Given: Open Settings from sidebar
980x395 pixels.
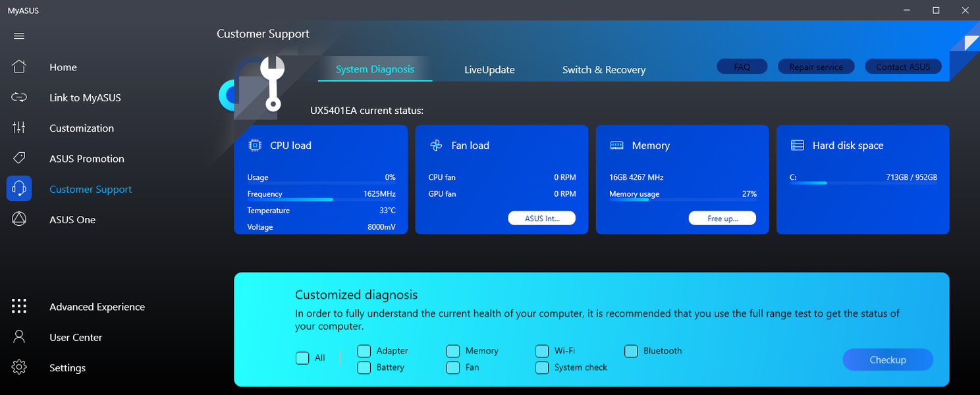Looking at the screenshot, I should (68, 368).
